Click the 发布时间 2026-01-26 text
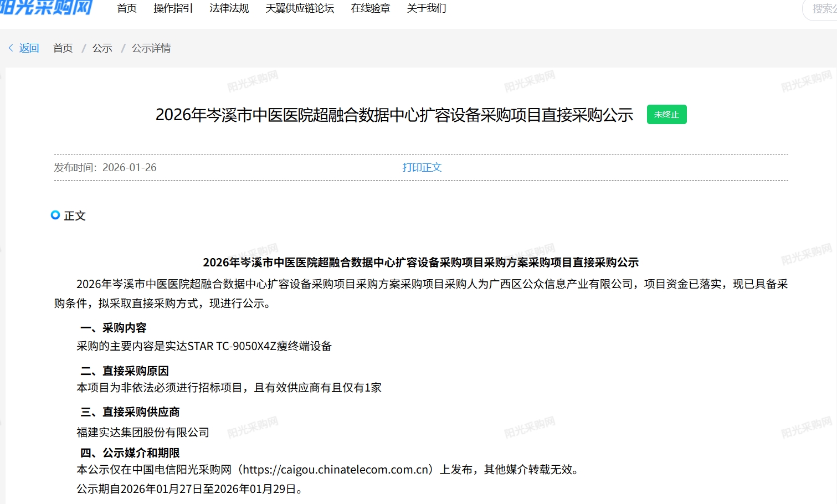Screen dimensions: 837x504 click(x=105, y=167)
